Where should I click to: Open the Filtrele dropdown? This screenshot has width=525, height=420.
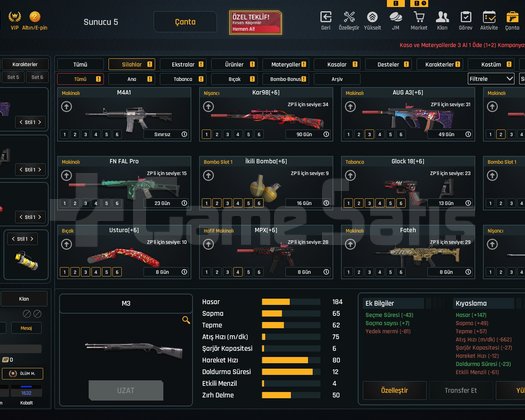[491, 79]
